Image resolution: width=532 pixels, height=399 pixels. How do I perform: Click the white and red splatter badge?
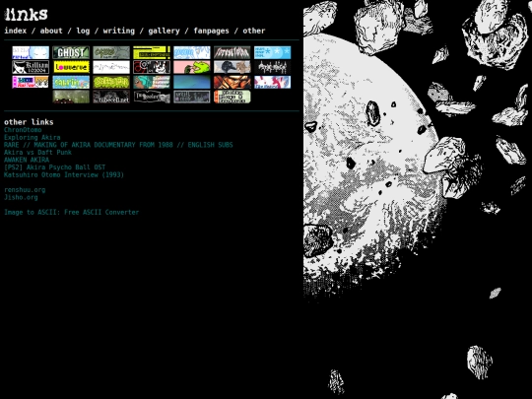(273, 82)
